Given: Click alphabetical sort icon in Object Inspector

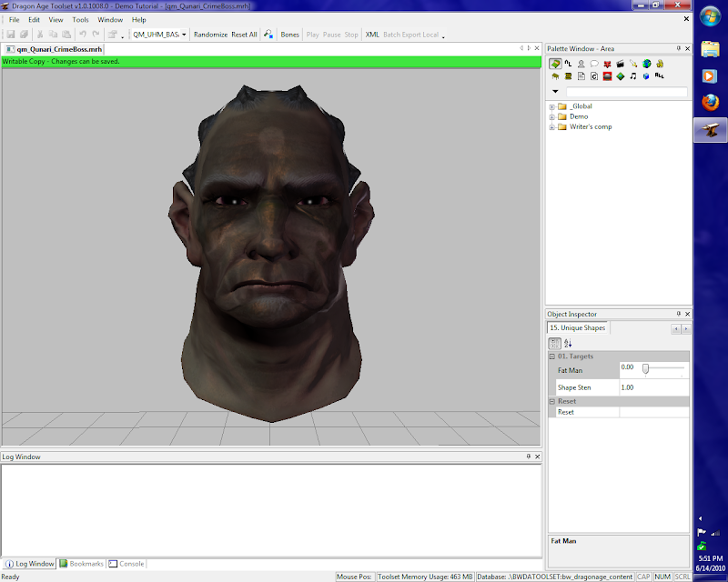Looking at the screenshot, I should click(x=568, y=343).
